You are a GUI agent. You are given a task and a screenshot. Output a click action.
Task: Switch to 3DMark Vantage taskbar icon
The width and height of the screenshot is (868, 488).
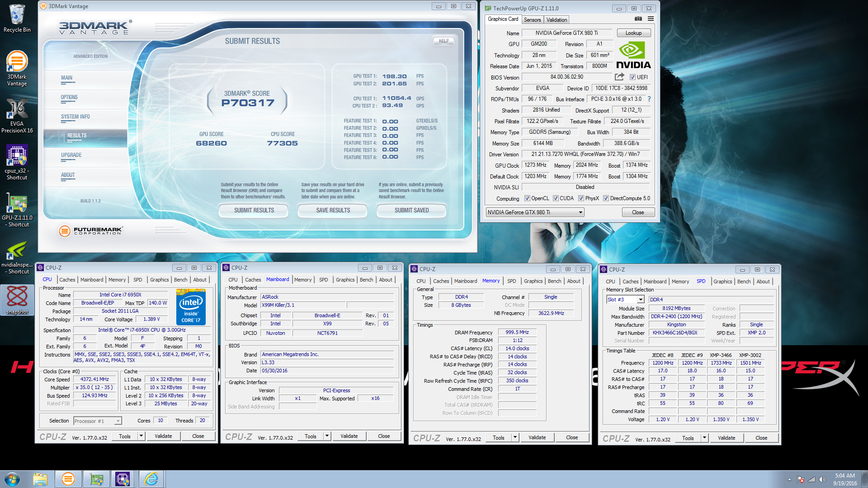point(68,479)
